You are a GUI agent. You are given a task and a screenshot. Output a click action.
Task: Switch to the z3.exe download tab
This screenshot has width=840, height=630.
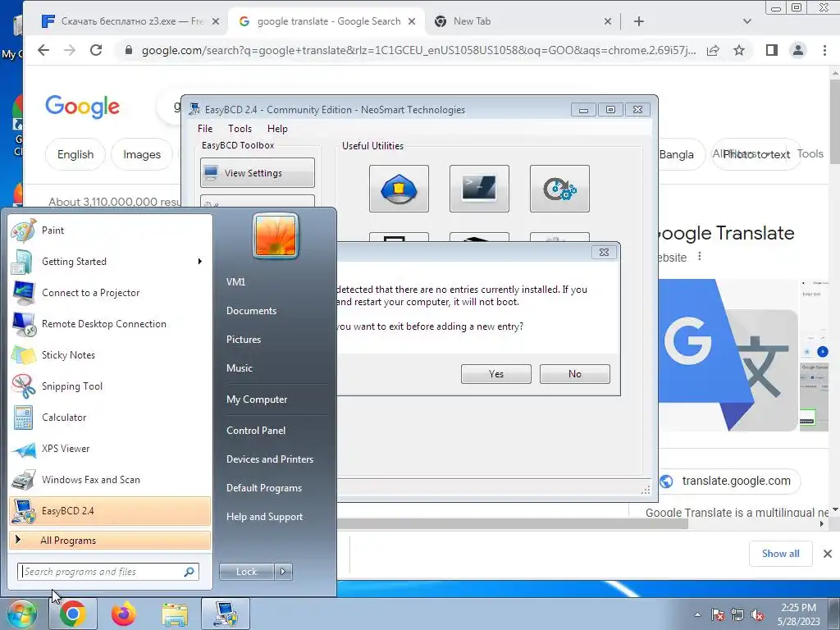point(130,21)
